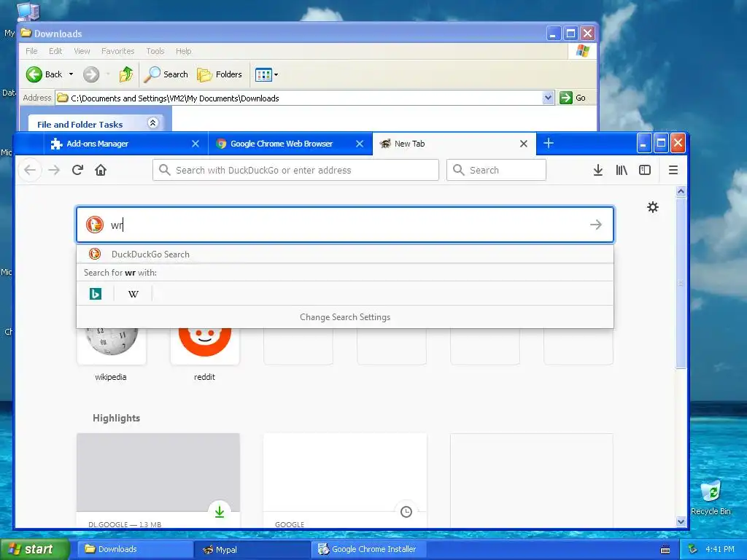The image size is (747, 560).
Task: Click the green download icon on DL.GOOGLE card
Action: tap(220, 512)
